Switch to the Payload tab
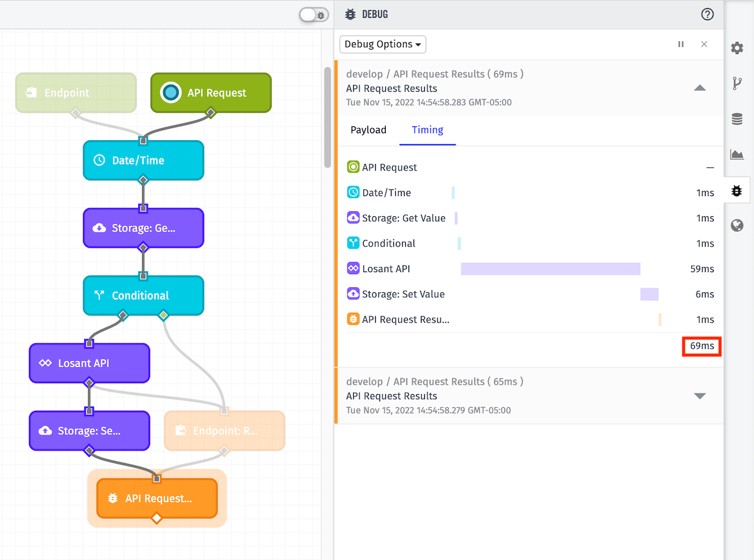 click(368, 130)
